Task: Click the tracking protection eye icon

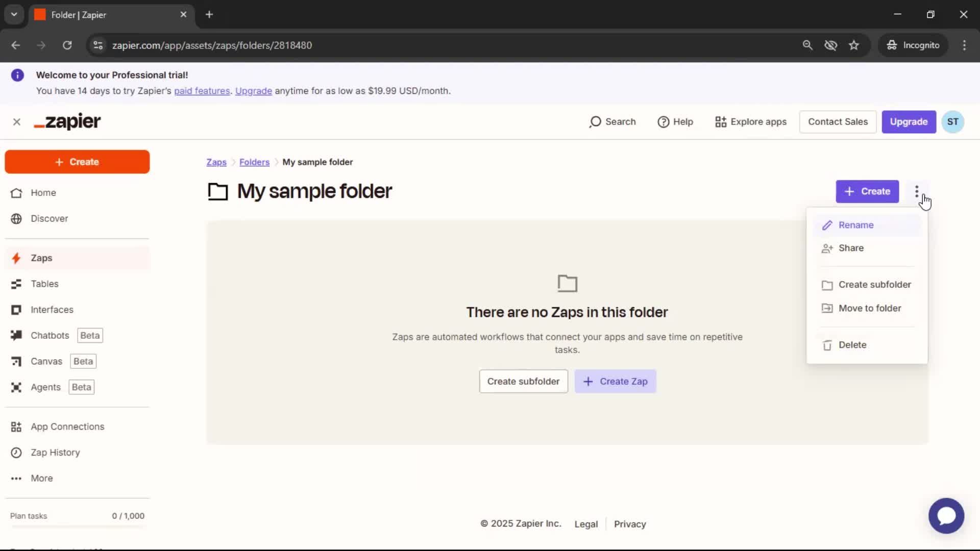Action: (831, 45)
